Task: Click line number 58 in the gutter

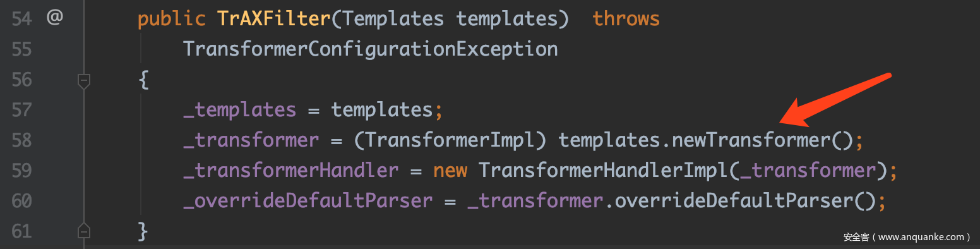Action: coord(22,140)
